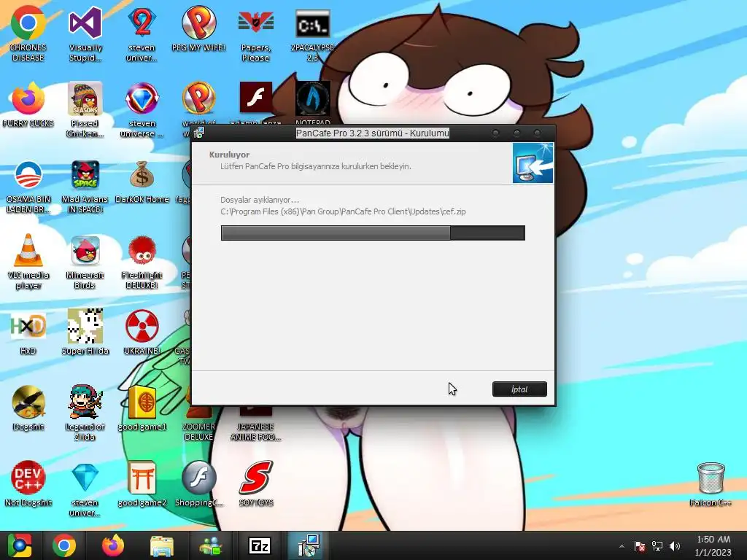Open the Start menu button on the taskbar
747x560 pixels.
coord(19,545)
